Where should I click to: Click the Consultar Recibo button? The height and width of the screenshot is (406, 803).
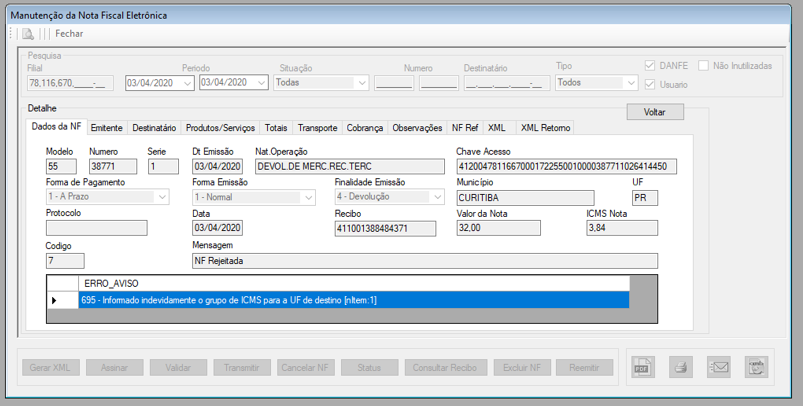pos(445,368)
